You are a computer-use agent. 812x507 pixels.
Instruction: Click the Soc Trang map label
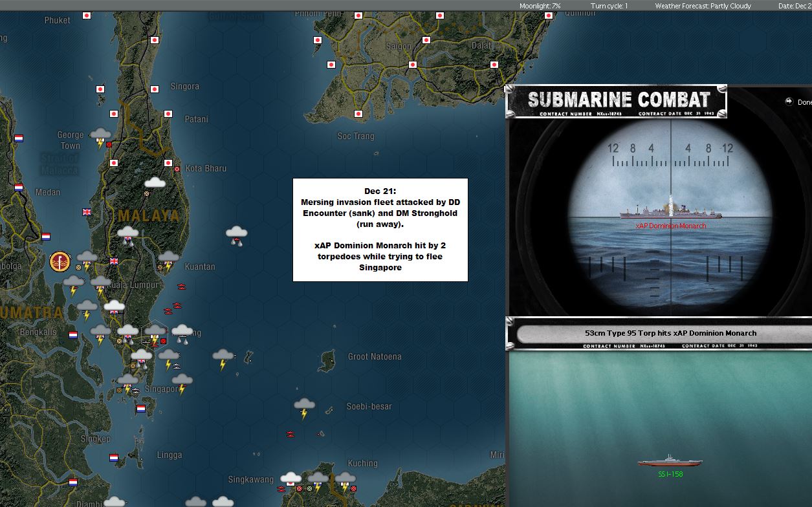pos(356,136)
